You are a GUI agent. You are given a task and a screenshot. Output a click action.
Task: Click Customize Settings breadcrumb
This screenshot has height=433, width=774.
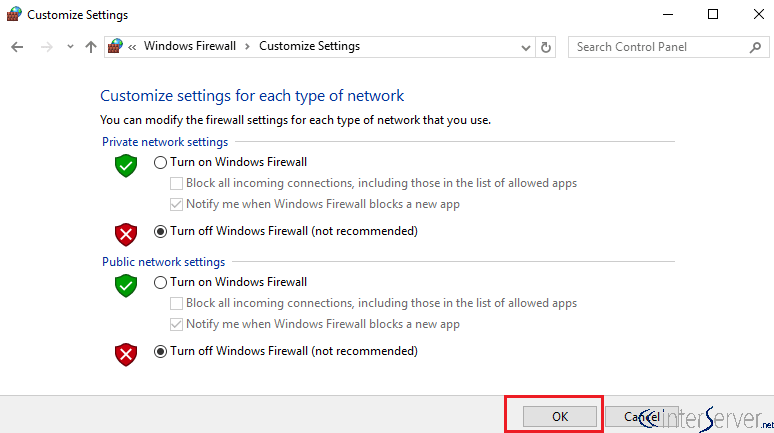(310, 46)
